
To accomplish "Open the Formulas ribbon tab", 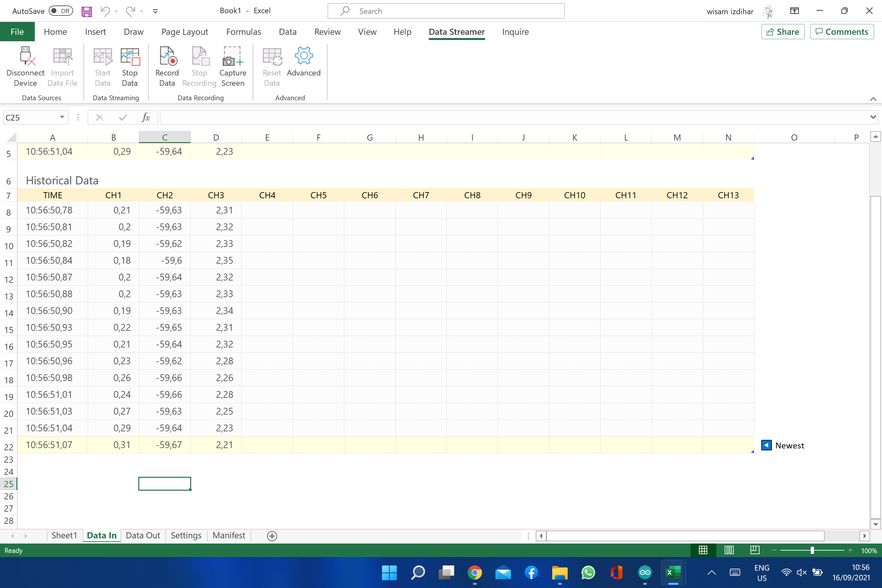I will pyautogui.click(x=243, y=32).
